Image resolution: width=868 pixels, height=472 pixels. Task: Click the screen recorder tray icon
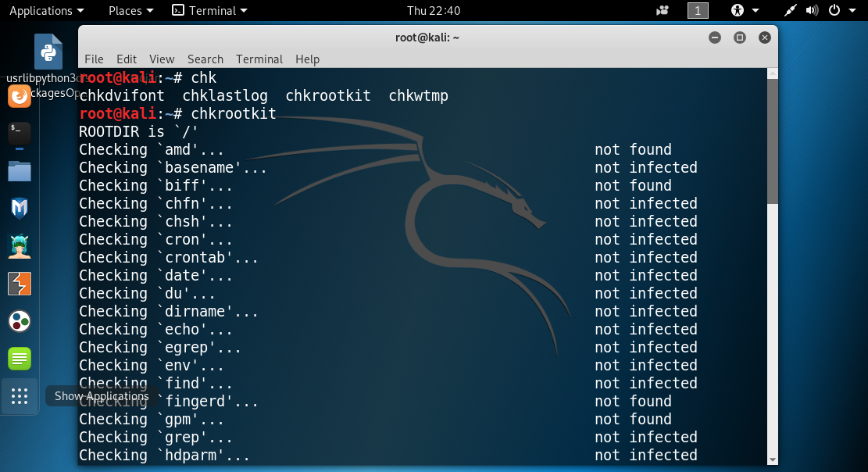[x=662, y=10]
